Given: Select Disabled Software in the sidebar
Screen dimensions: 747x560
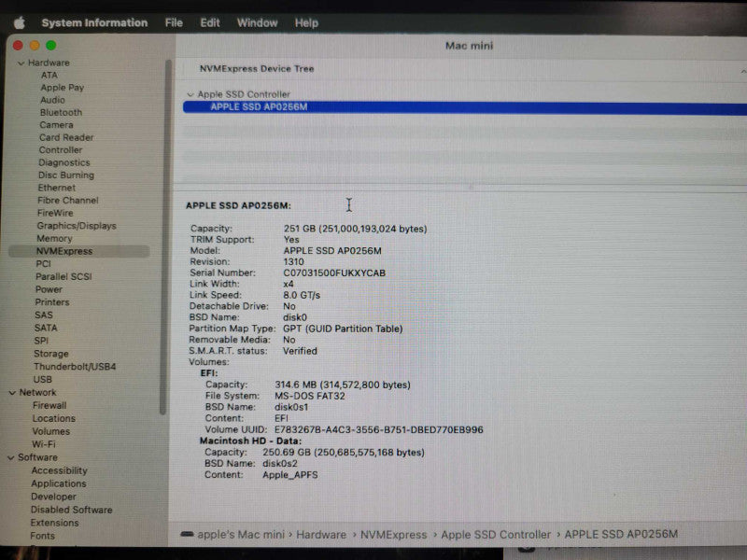Looking at the screenshot, I should pos(72,510).
